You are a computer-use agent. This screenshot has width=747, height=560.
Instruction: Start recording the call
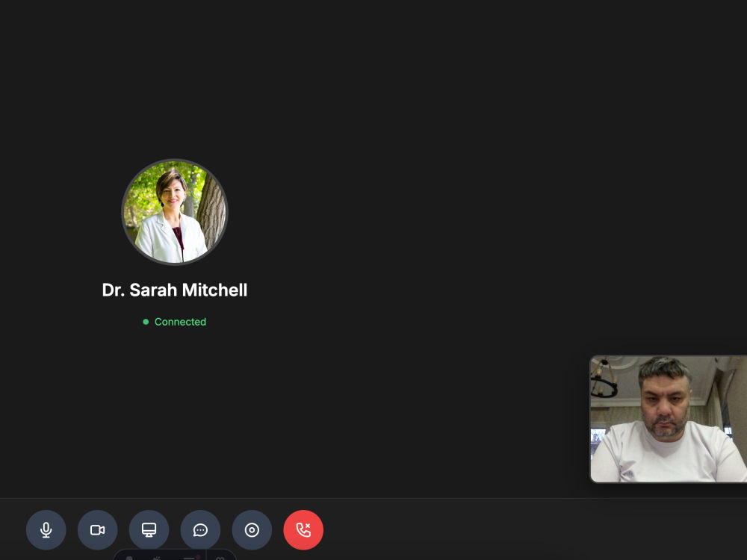(252, 529)
